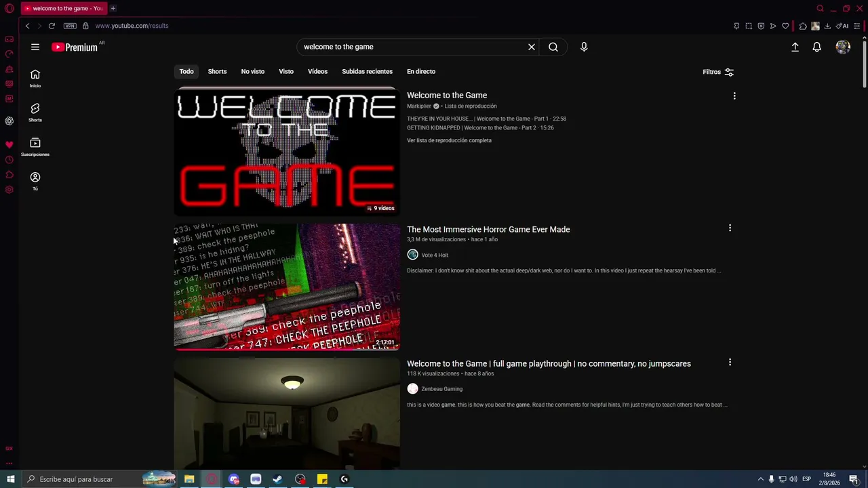Open settings gear in Opera sidebar
Screen dimensions: 868x488
(x=9, y=190)
